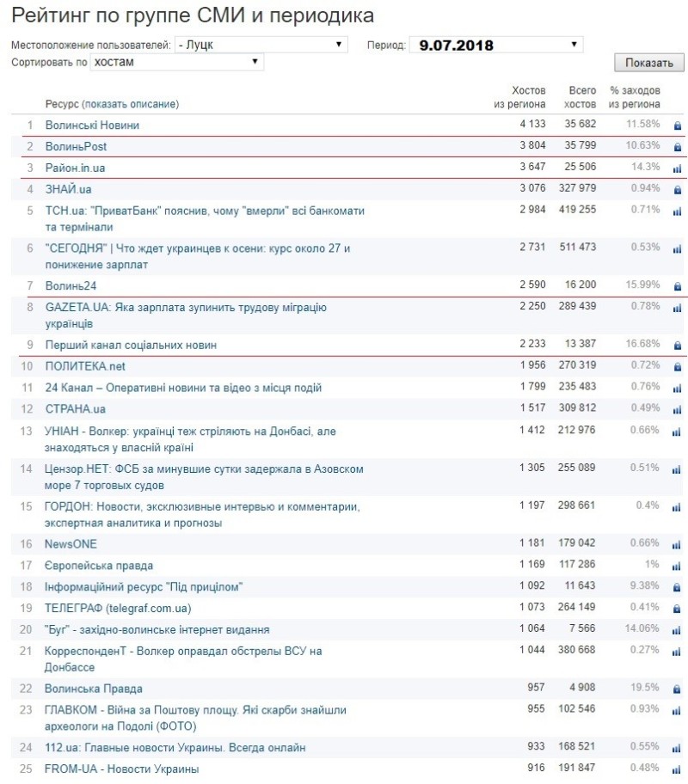
Task: Open the statistics chart icon for Район.in.ua
Action: tap(677, 168)
